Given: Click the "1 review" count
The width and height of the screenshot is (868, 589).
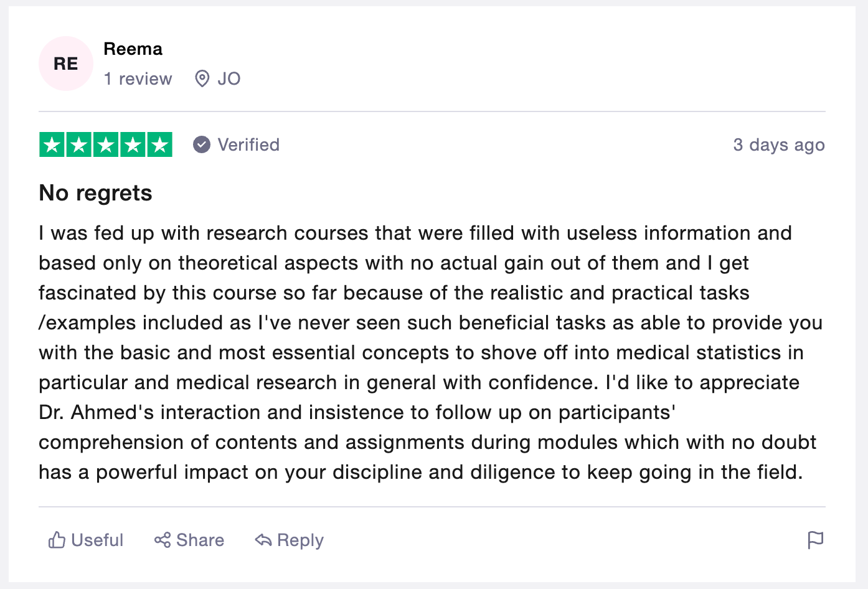Looking at the screenshot, I should [138, 79].
